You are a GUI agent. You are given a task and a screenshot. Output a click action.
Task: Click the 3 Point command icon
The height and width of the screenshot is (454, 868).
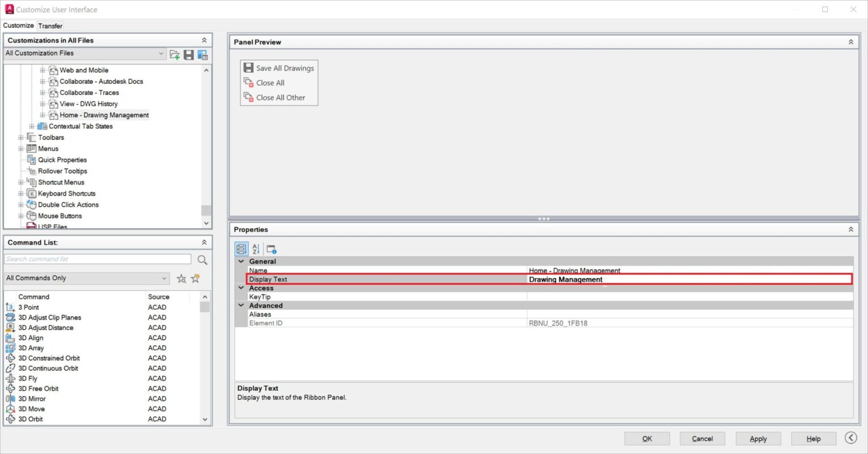(10, 307)
